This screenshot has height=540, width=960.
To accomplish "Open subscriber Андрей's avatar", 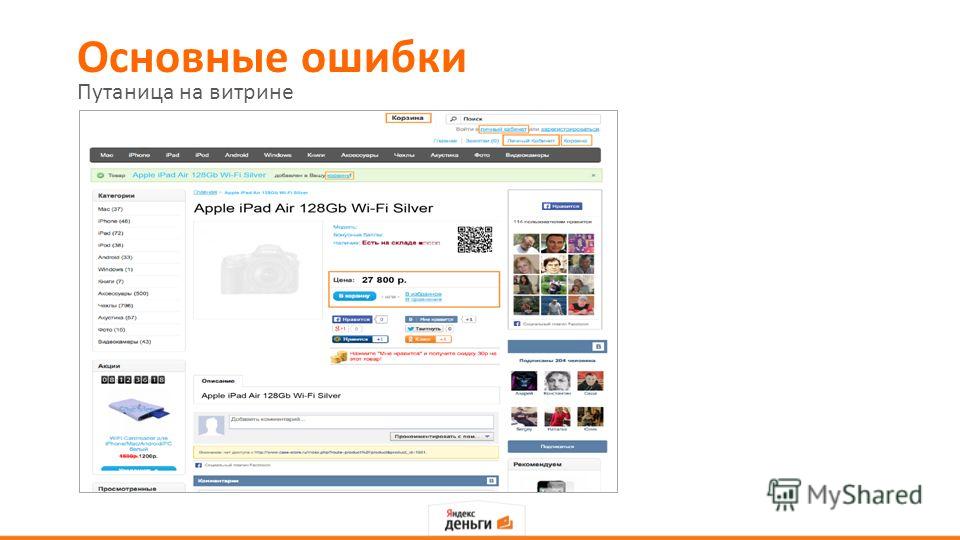I will [523, 381].
